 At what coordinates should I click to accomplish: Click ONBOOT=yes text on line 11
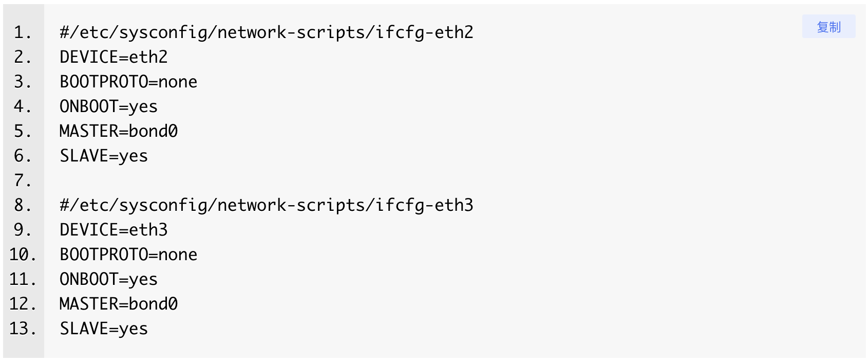pos(108,279)
